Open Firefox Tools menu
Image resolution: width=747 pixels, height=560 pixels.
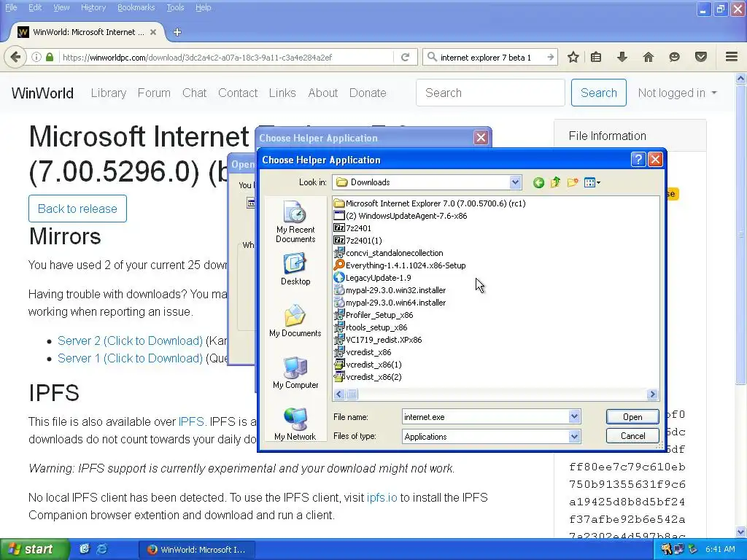tap(175, 7)
